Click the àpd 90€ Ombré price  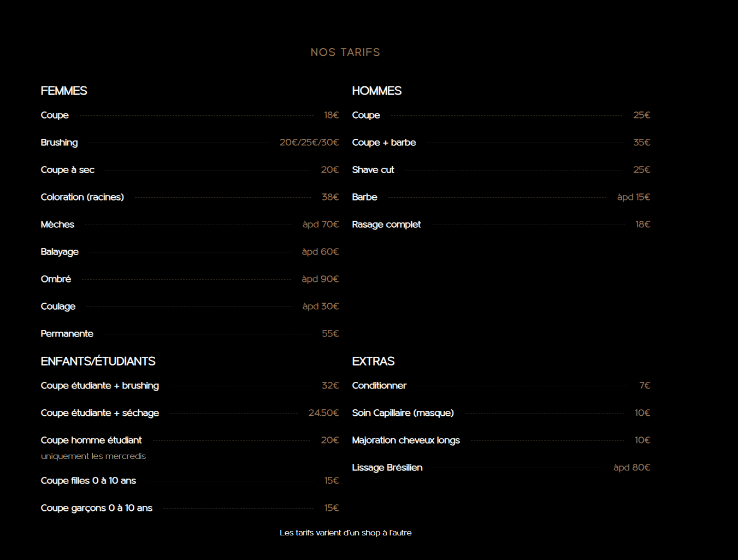click(320, 279)
